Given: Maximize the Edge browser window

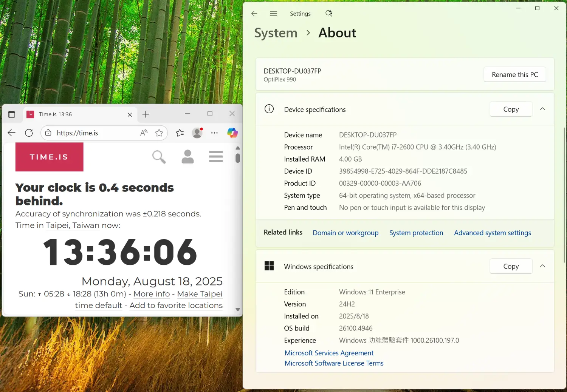Looking at the screenshot, I should pos(210,114).
